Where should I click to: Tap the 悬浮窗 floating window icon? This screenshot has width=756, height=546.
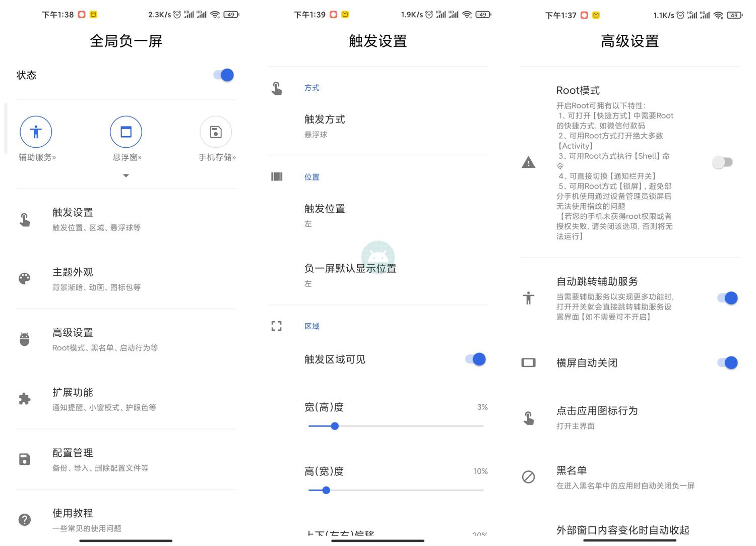[126, 132]
